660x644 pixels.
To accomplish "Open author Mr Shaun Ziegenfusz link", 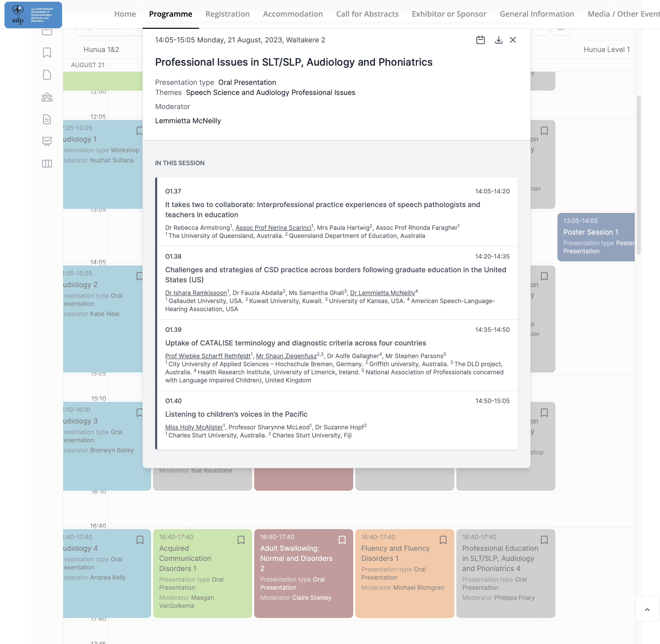I will (286, 356).
